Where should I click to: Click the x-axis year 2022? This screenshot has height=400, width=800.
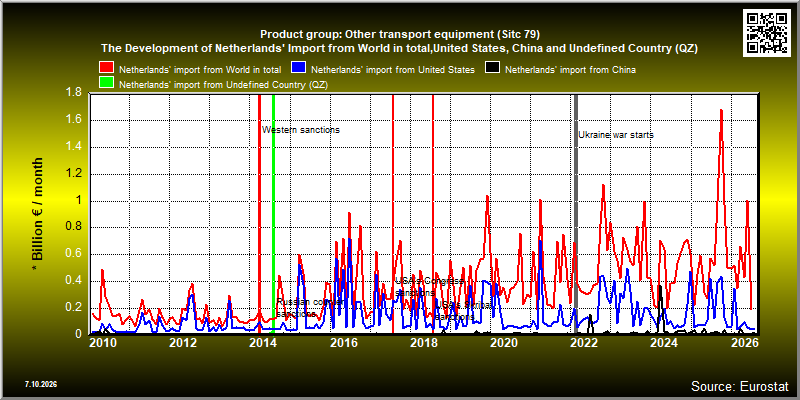click(x=584, y=342)
